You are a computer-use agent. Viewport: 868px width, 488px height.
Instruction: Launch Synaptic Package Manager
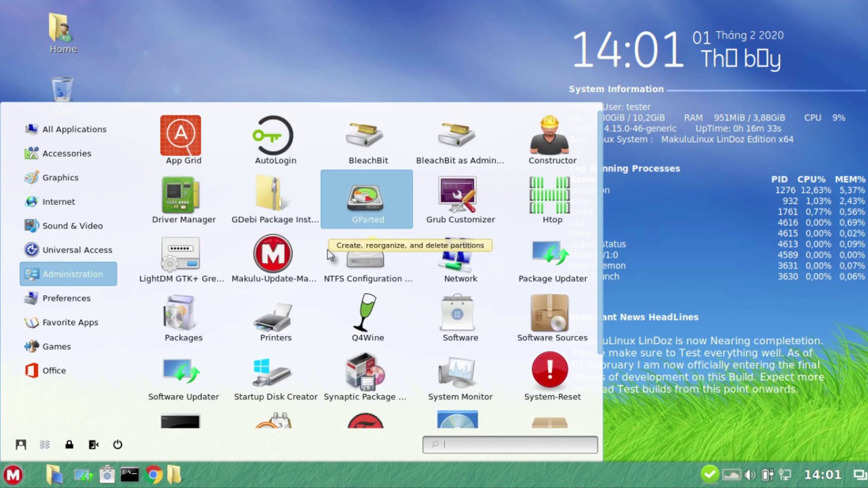point(365,377)
